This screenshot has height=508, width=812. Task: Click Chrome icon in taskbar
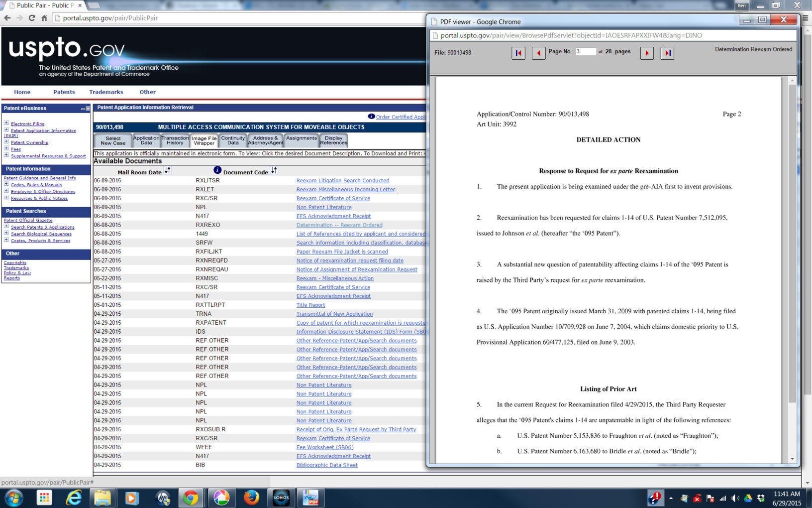click(190, 498)
